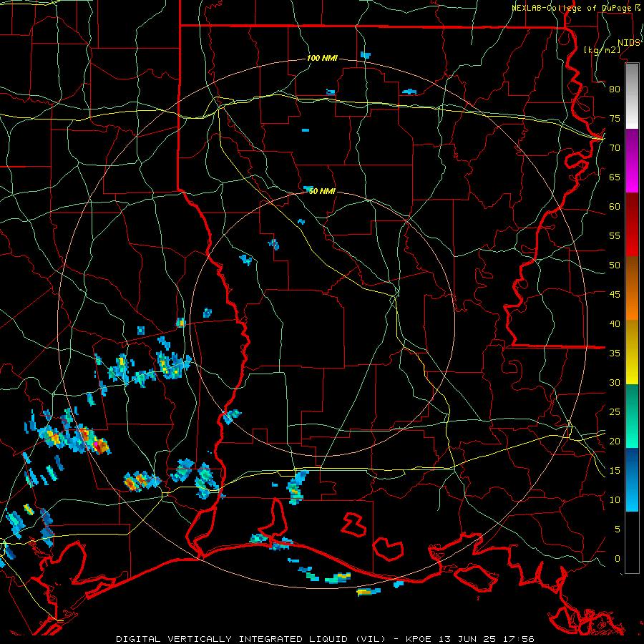Click the '70' value on the color scale
Screen dimensions: 644x644
615,148
